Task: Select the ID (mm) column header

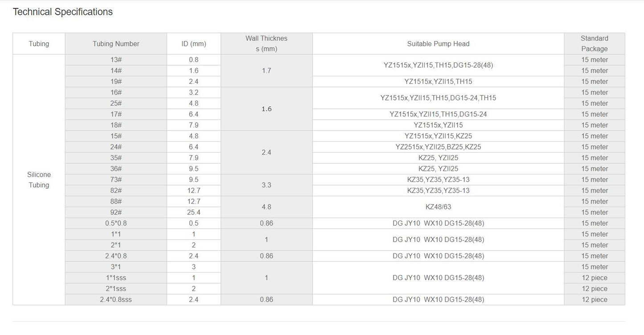Action: click(193, 44)
